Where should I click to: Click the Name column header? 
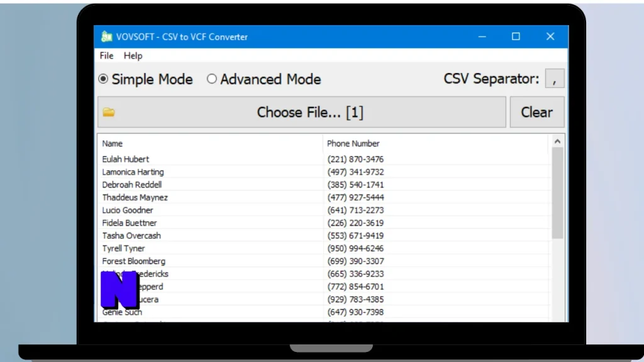210,143
